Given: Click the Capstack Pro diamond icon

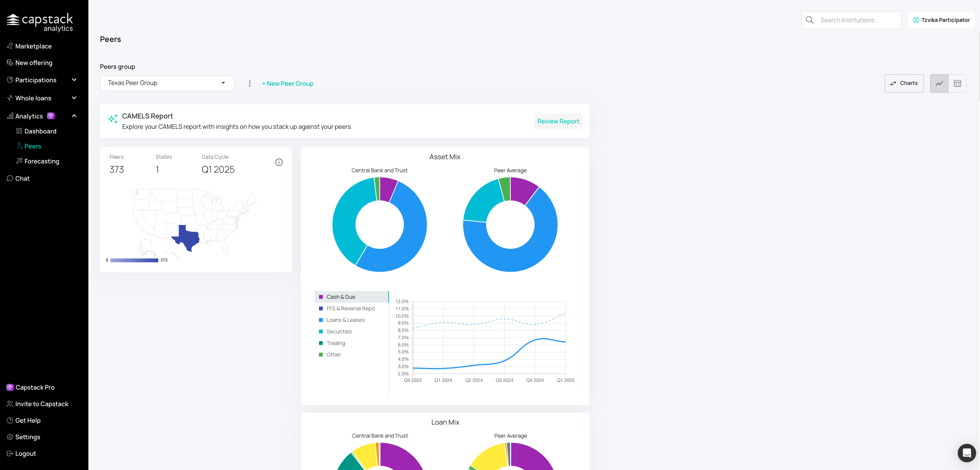Looking at the screenshot, I should [10, 387].
